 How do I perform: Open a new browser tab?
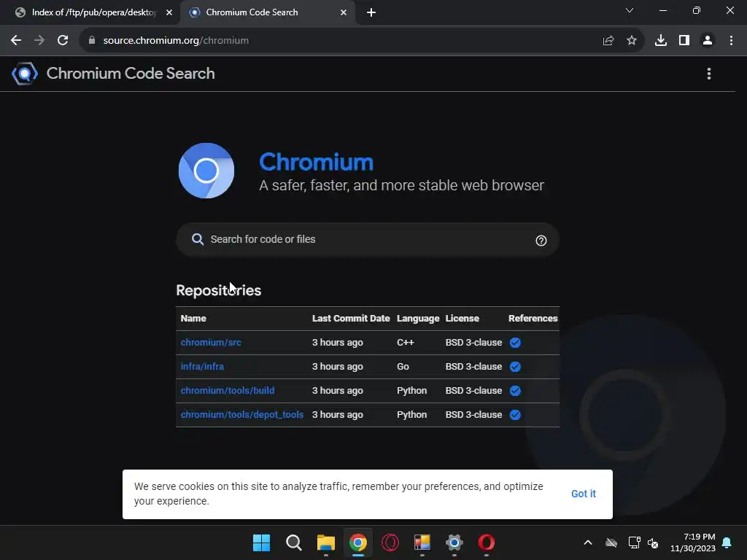pyautogui.click(x=371, y=12)
